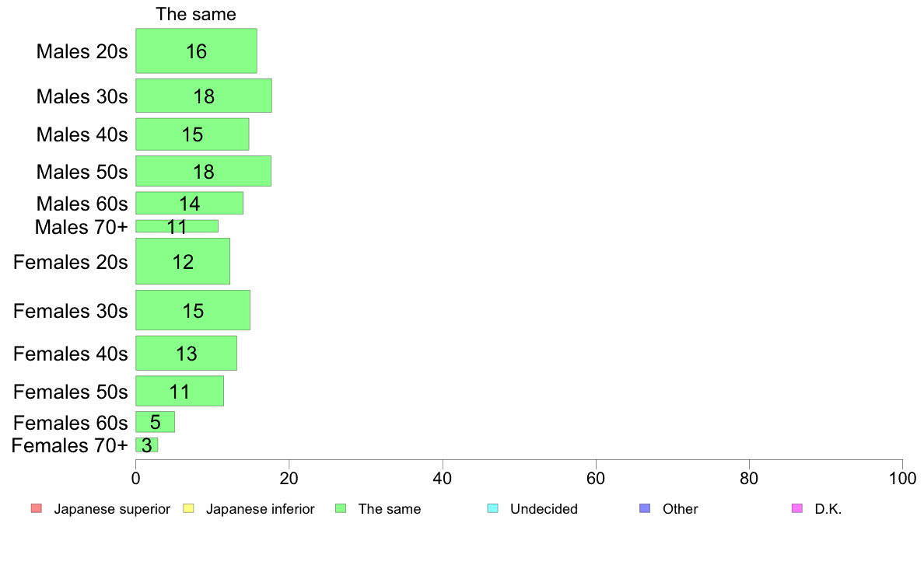The image size is (924, 572).
Task: Click the 'The same' column title
Action: (196, 14)
